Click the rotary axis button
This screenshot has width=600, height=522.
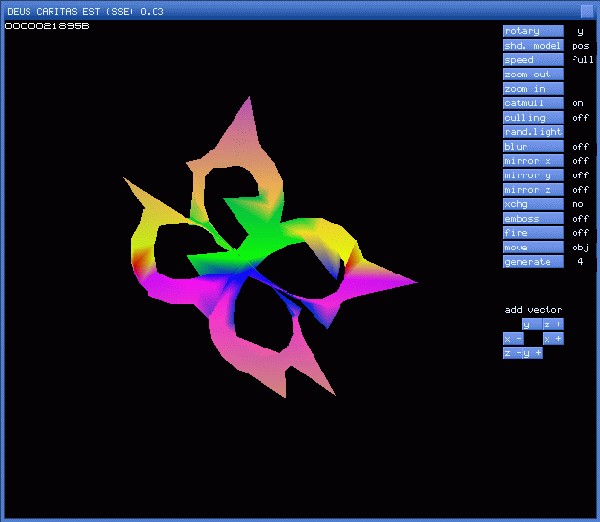coord(533,31)
